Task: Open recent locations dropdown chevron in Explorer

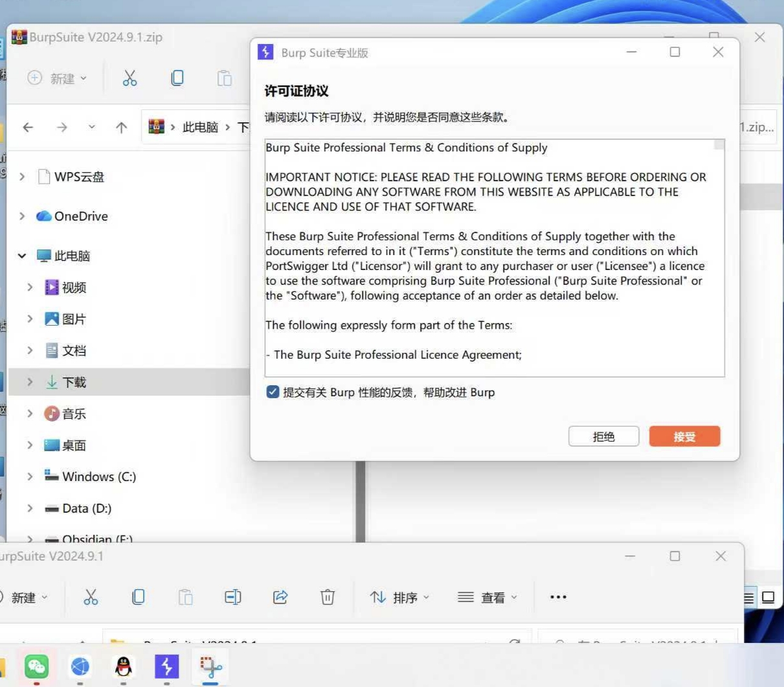Action: [x=91, y=127]
